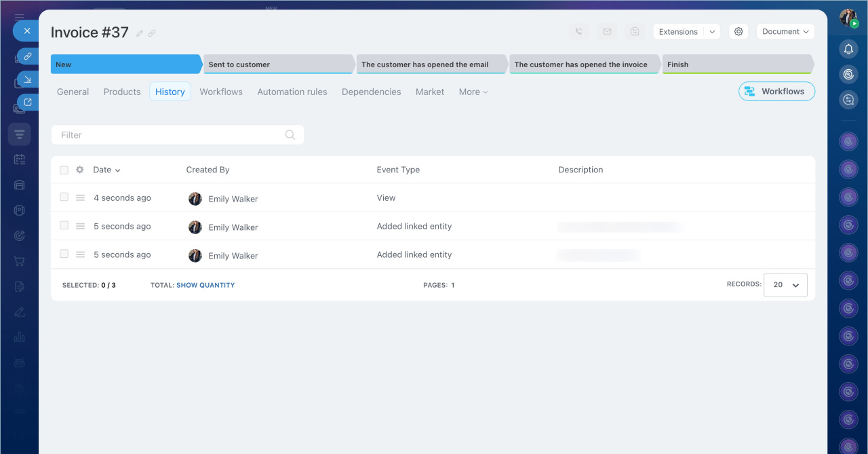Click the copy link icon beside Invoice #37
868x454 pixels.
click(152, 33)
